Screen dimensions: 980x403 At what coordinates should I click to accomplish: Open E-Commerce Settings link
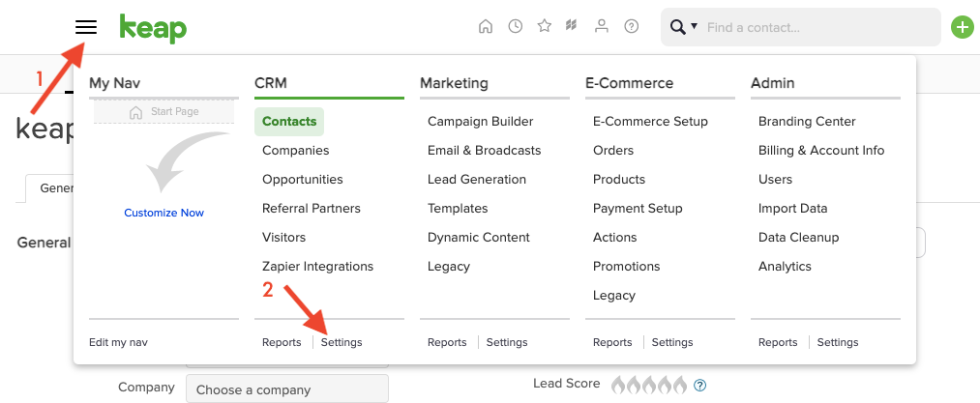pos(672,342)
